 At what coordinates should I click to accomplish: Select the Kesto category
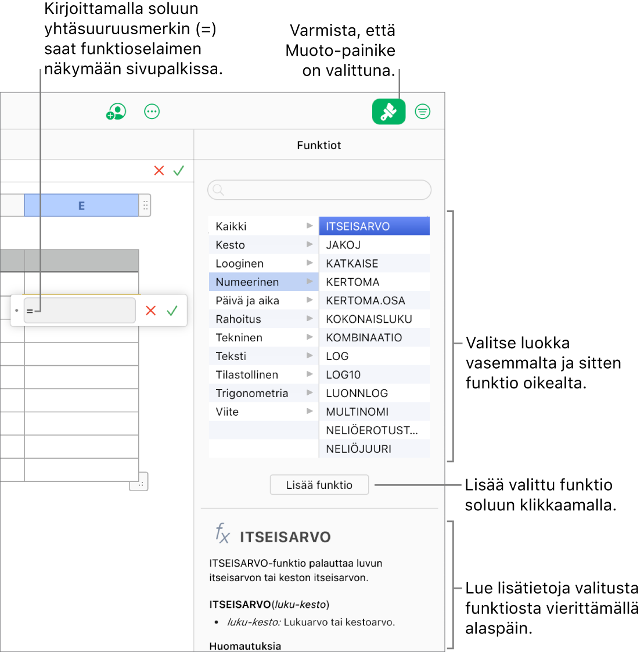pyautogui.click(x=263, y=244)
